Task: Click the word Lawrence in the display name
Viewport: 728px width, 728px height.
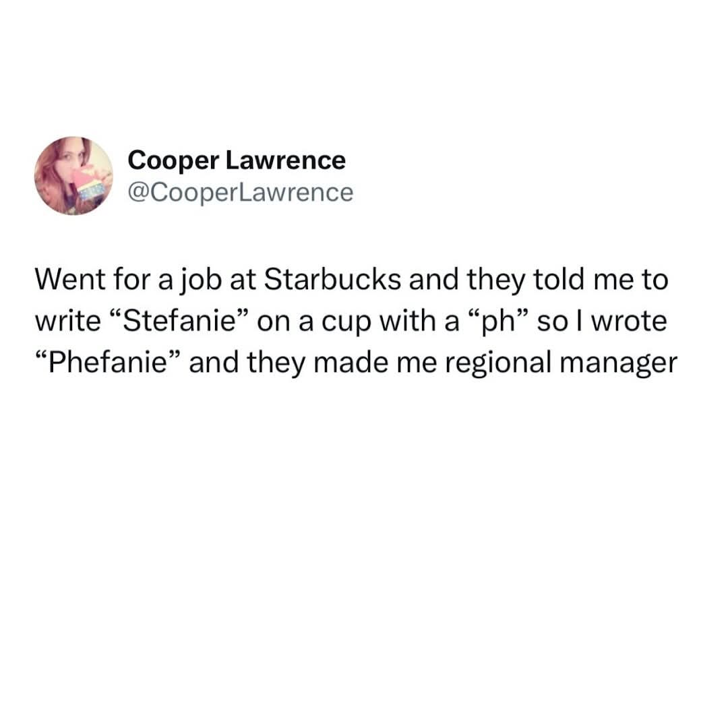Action: [286, 160]
